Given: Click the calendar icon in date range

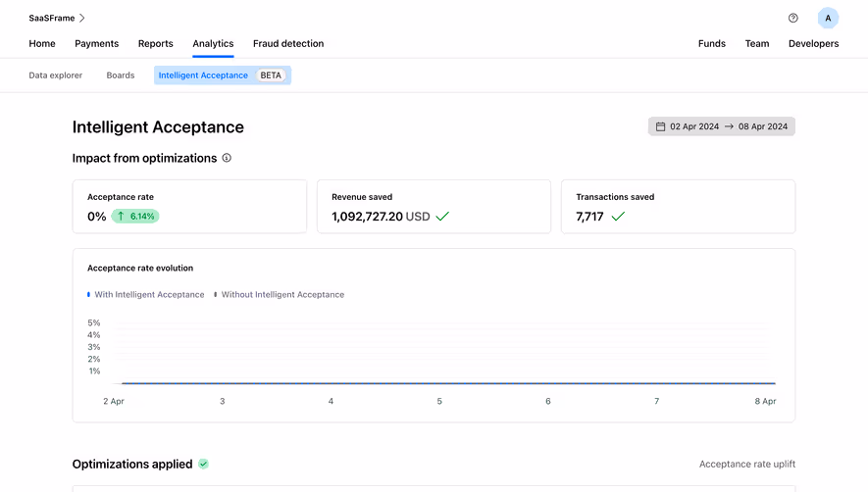Looking at the screenshot, I should tap(660, 126).
